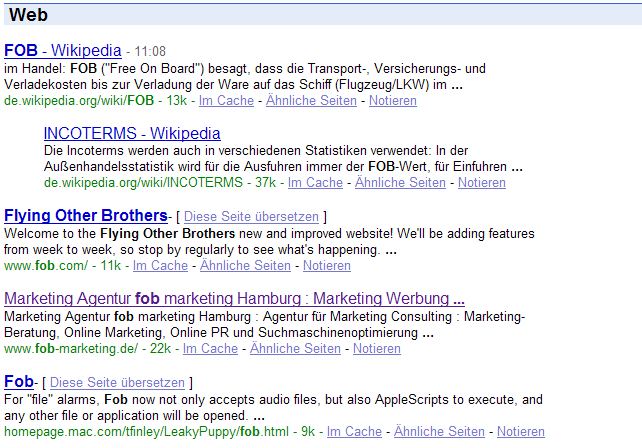Click the www.fob.com/ URL text
The image size is (642, 448).
pyautogui.click(x=46, y=265)
